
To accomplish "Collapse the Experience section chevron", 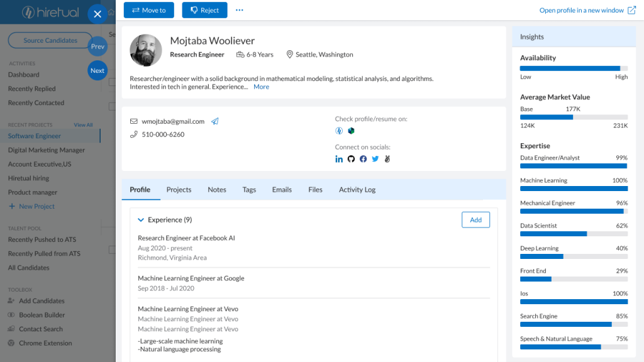I will coord(141,220).
